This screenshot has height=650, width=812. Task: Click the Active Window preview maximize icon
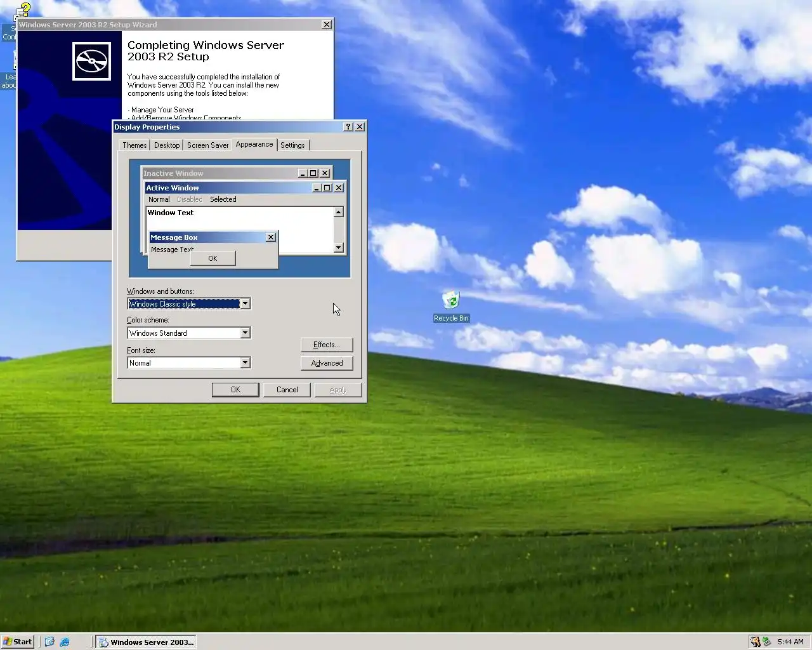pos(327,188)
